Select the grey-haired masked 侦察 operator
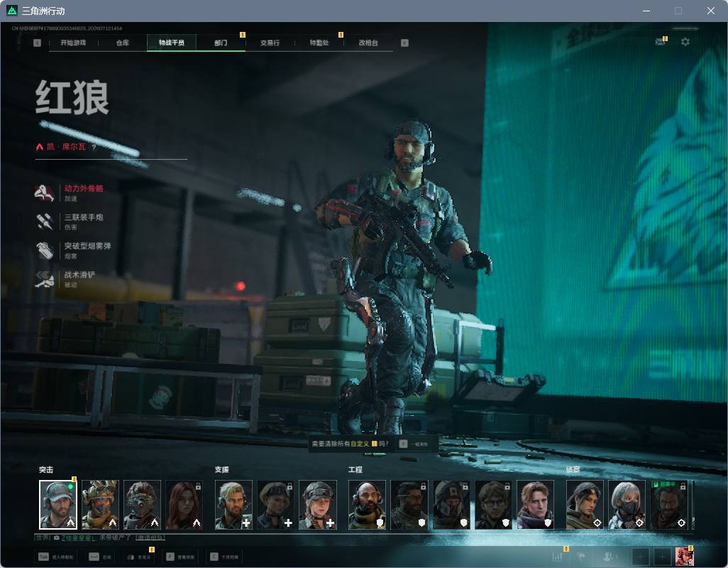Image resolution: width=728 pixels, height=568 pixels. [x=627, y=505]
